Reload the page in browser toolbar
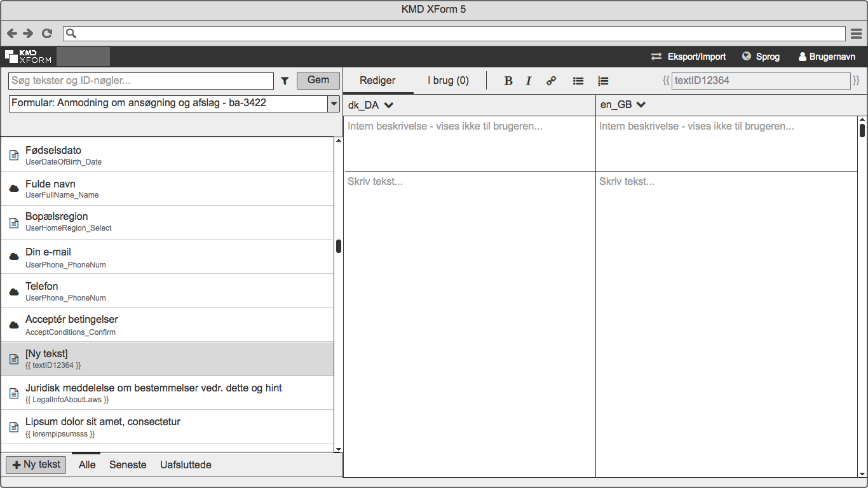 47,33
